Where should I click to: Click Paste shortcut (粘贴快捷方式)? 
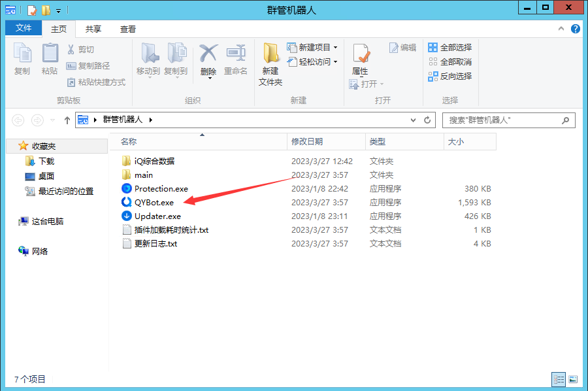(x=96, y=82)
